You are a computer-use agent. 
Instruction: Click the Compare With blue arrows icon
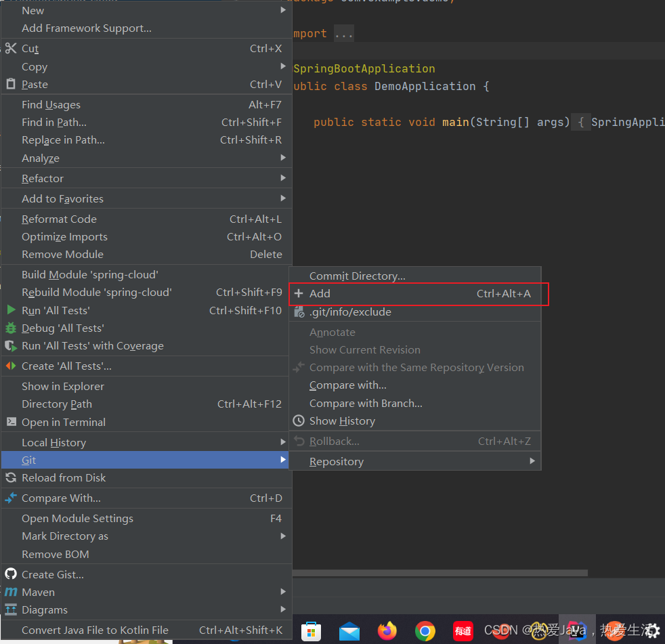pos(11,498)
